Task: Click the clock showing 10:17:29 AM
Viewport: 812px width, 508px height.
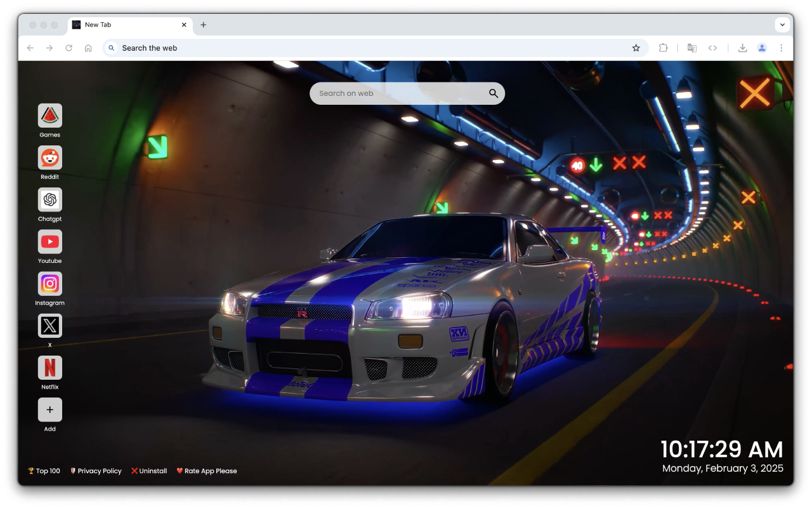Action: pos(722,450)
